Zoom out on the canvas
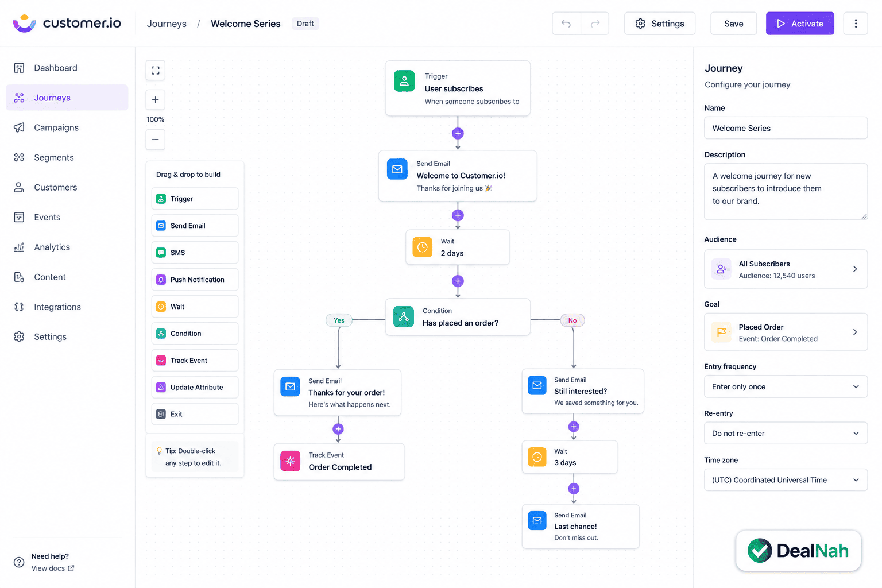The image size is (882, 588). point(155,140)
